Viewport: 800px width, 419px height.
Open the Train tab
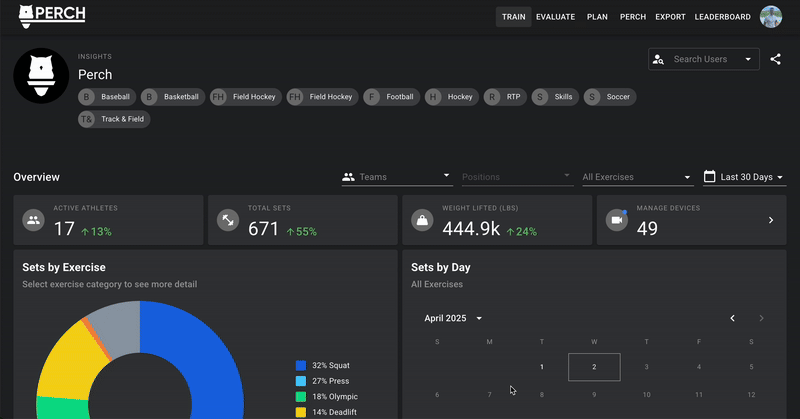pyautogui.click(x=513, y=17)
